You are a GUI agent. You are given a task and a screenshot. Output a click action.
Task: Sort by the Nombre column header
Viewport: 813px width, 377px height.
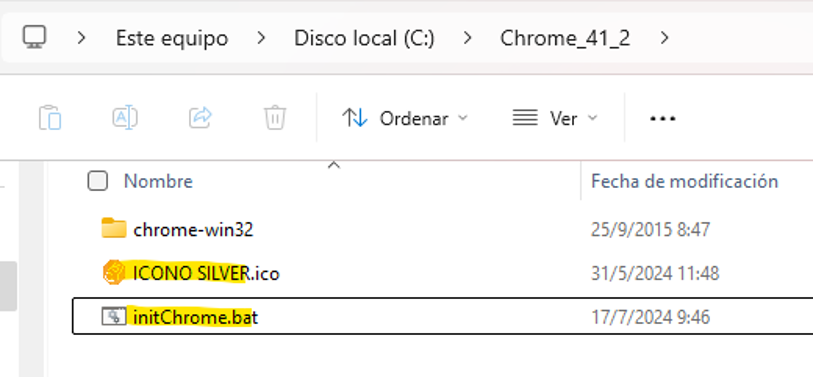click(158, 181)
